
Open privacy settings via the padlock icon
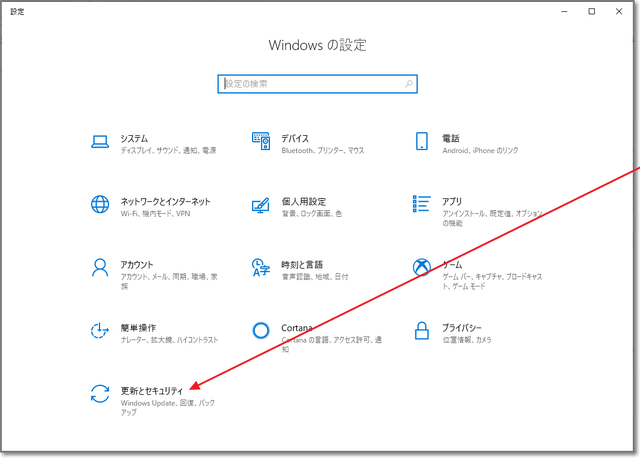(422, 331)
